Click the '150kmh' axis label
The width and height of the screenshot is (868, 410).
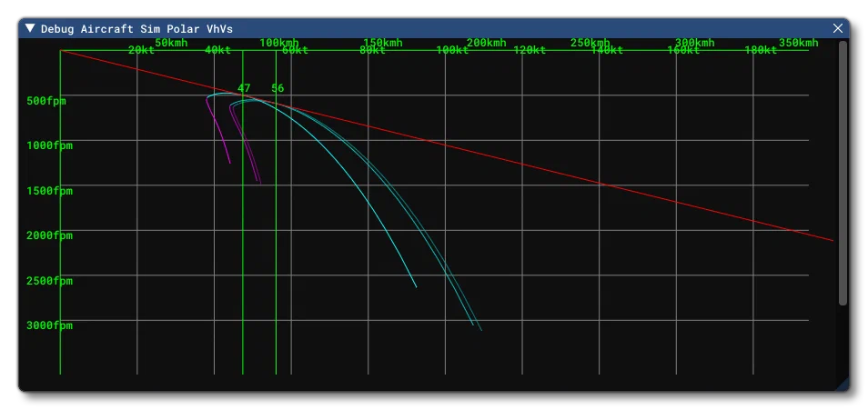tap(382, 43)
